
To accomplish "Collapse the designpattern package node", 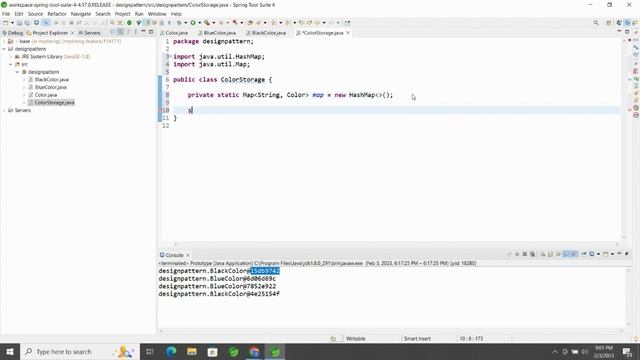I will (x=18, y=72).
